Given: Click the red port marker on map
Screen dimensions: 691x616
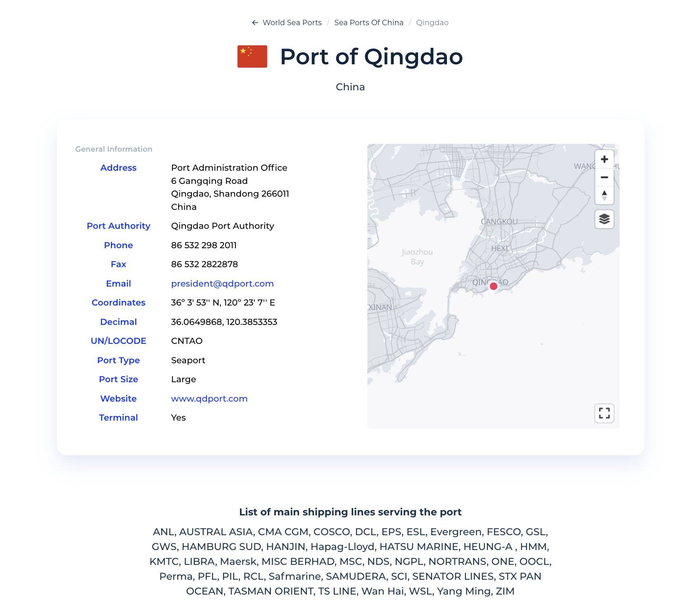Looking at the screenshot, I should [x=493, y=286].
